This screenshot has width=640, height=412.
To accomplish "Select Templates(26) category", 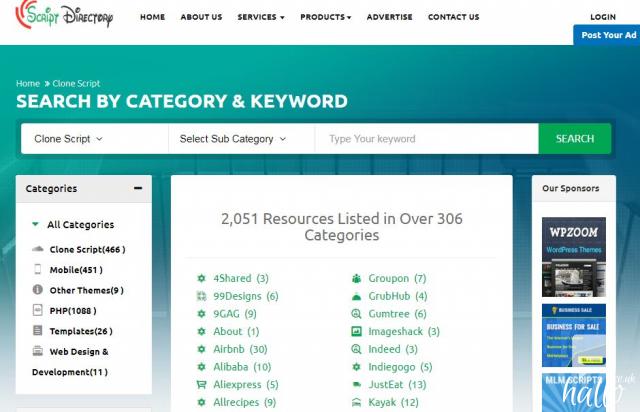I will [x=81, y=331].
